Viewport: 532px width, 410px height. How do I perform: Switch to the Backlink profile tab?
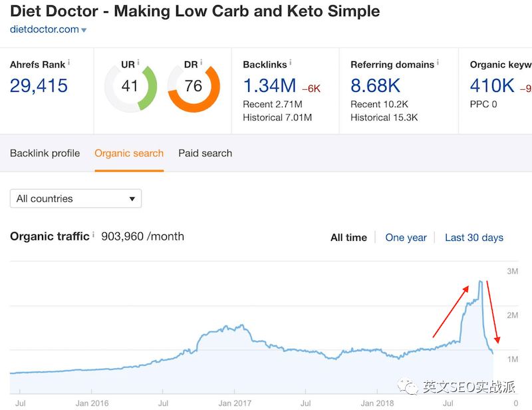(45, 153)
